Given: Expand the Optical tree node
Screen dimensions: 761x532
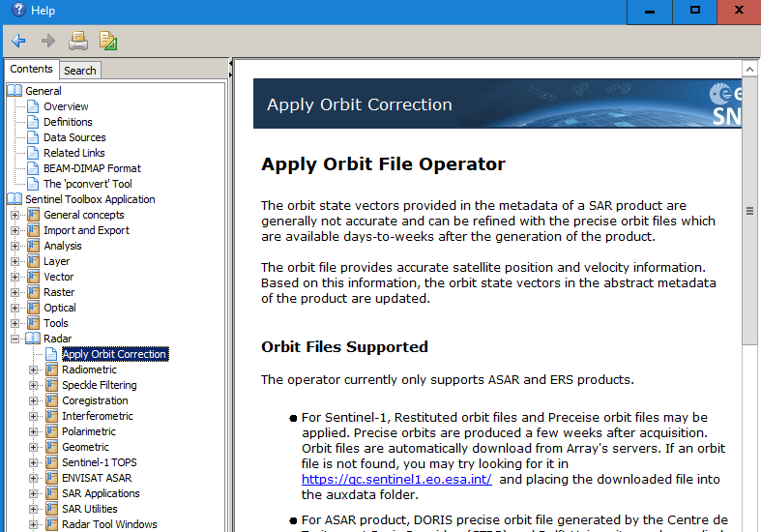Looking at the screenshot, I should (15, 309).
